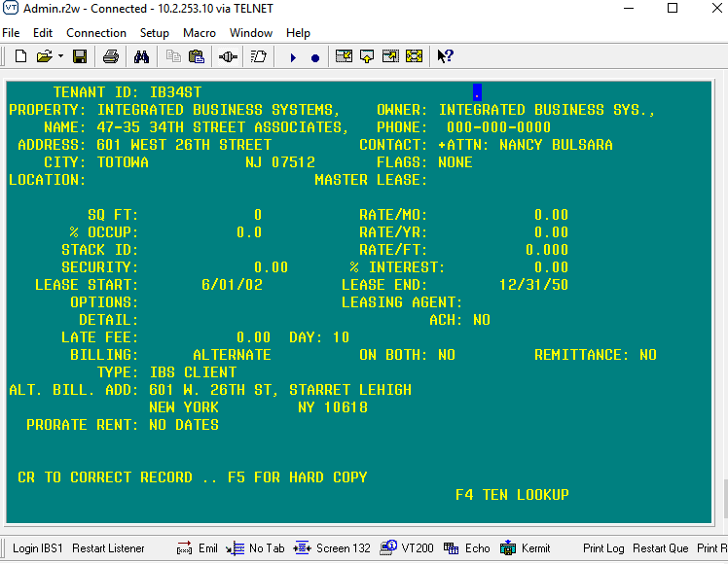Click the window icon with up arrow

click(x=367, y=56)
